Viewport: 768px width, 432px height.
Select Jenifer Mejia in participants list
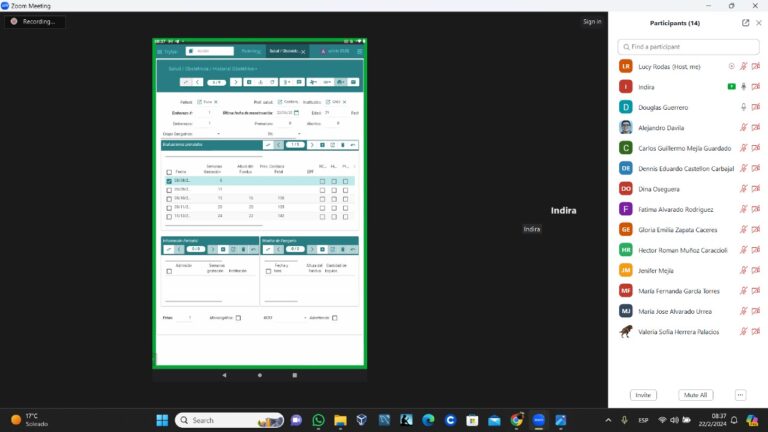688,270
